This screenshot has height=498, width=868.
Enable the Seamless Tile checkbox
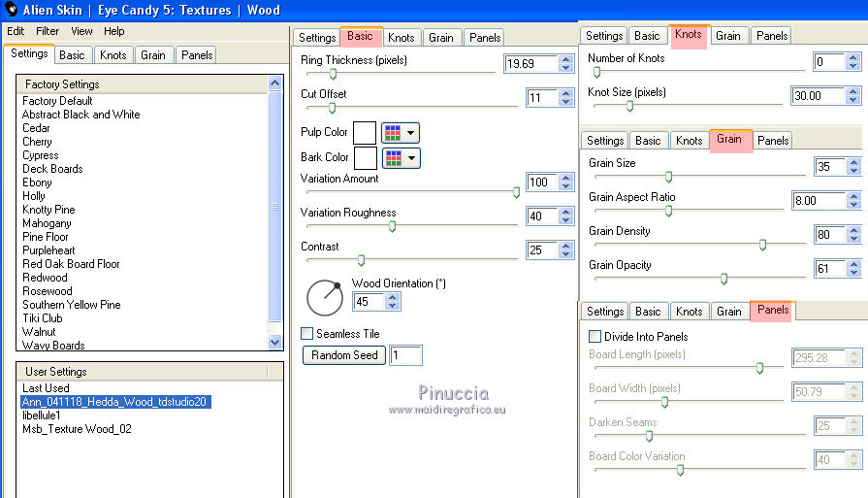[x=306, y=334]
